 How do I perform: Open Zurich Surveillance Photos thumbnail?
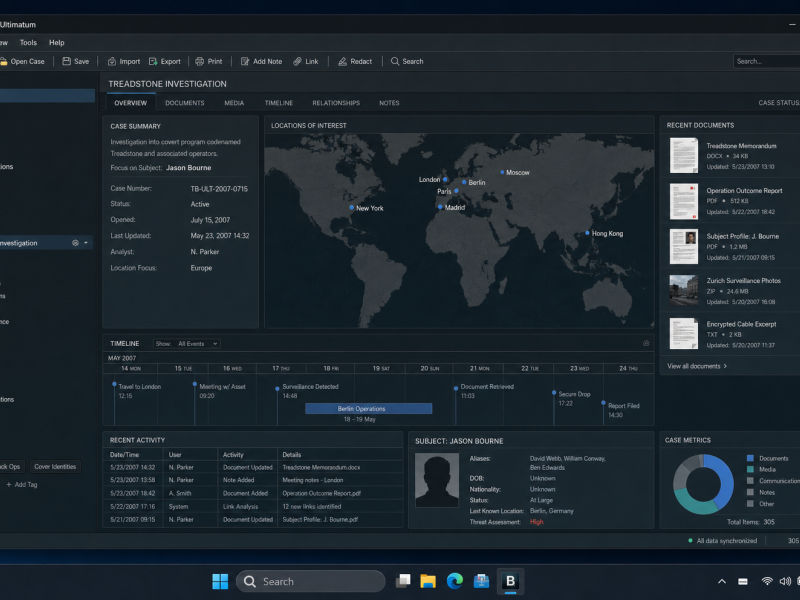coord(684,290)
